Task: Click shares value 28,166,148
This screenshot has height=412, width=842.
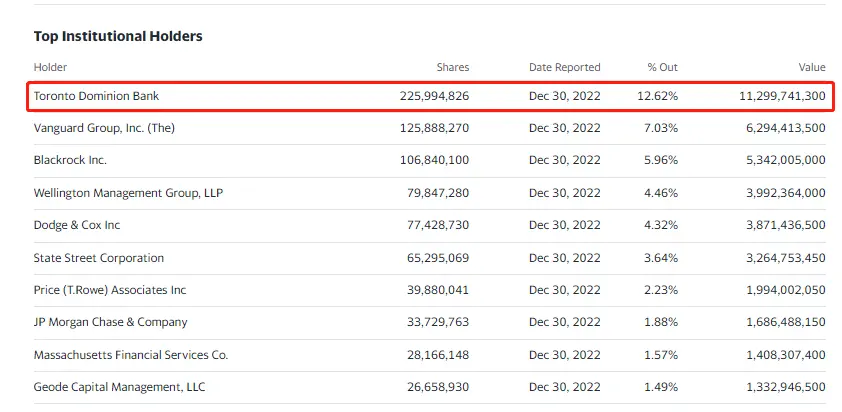Action: tap(438, 355)
